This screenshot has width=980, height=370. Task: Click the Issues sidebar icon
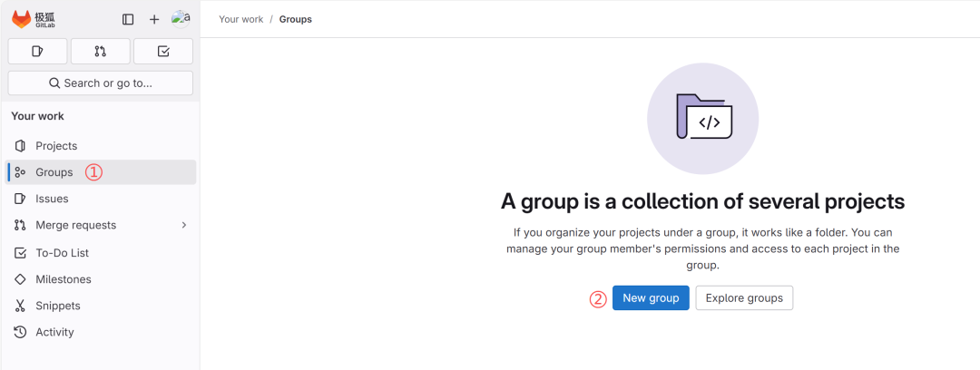20,199
